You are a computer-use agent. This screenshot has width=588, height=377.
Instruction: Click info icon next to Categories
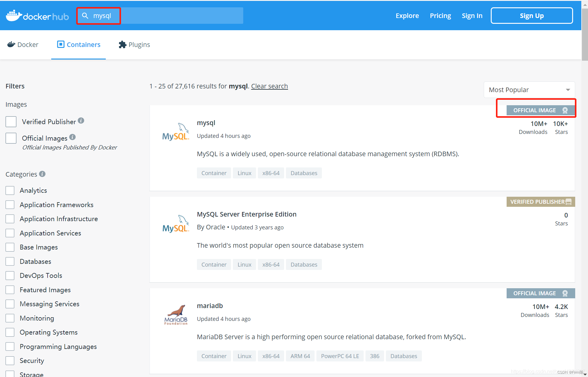coord(42,174)
